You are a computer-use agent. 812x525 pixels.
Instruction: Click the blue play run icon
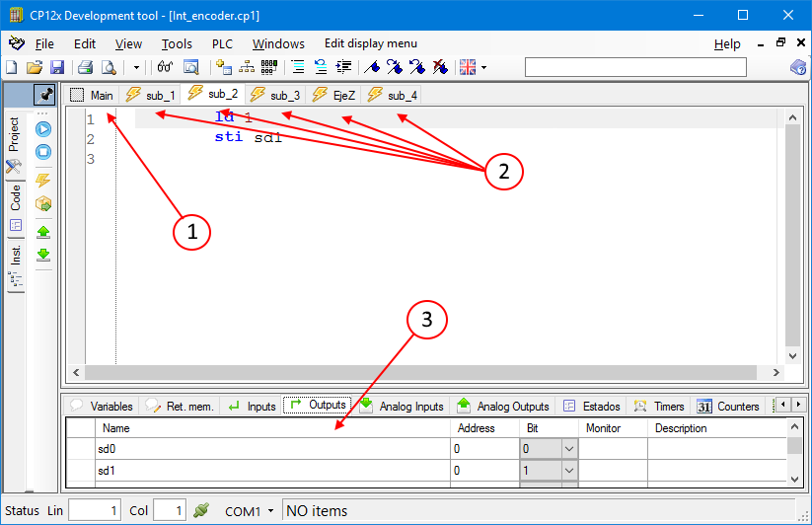[43, 129]
